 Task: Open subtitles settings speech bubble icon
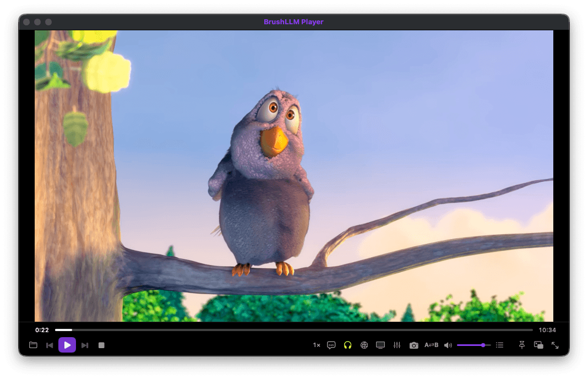pyautogui.click(x=331, y=345)
